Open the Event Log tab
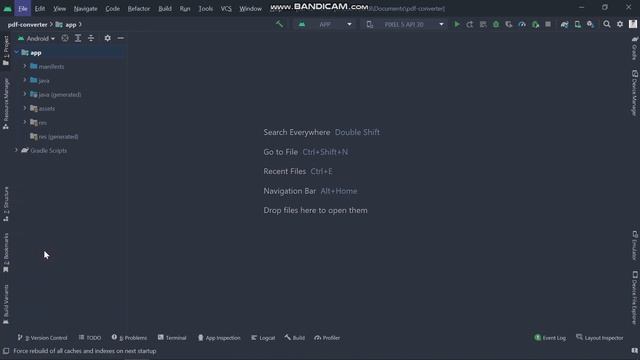Screen dimensions: 640x360 [550, 338]
